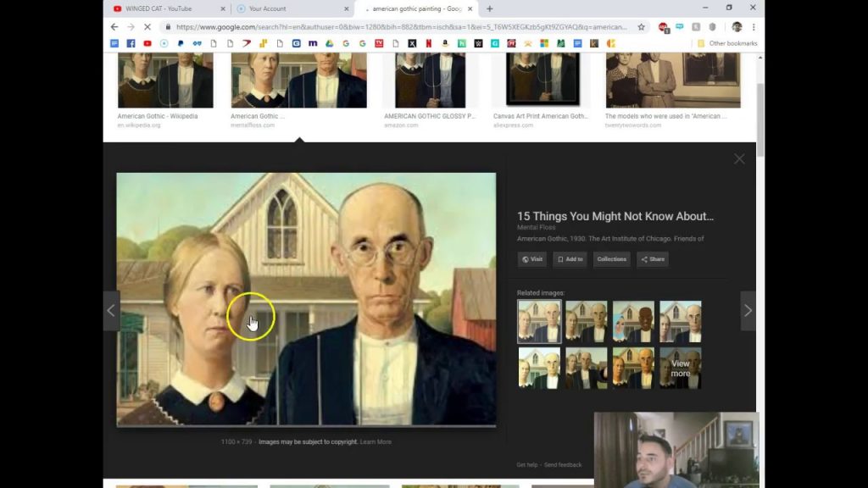The height and width of the screenshot is (488, 868).
Task: Open the Amazon bookmark
Action: coord(445,43)
